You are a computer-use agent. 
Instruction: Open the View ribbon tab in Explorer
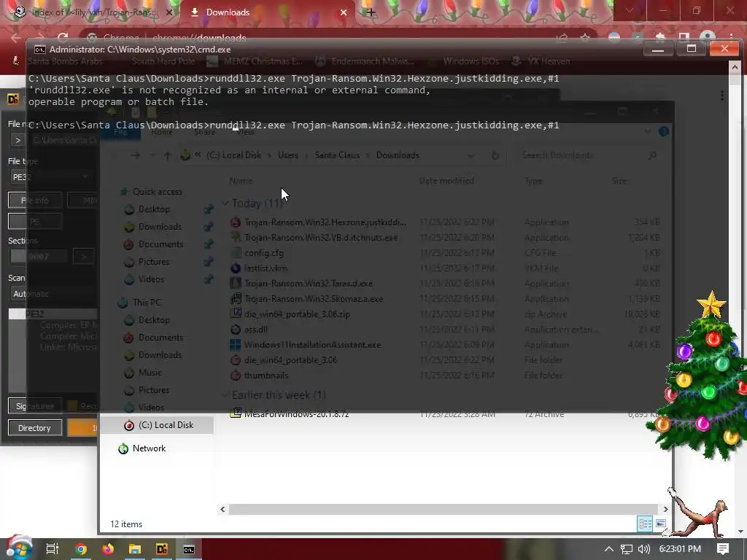(246, 132)
